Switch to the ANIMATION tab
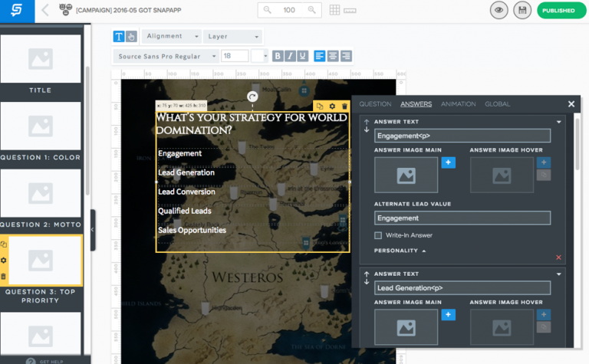589x364 pixels. [459, 104]
